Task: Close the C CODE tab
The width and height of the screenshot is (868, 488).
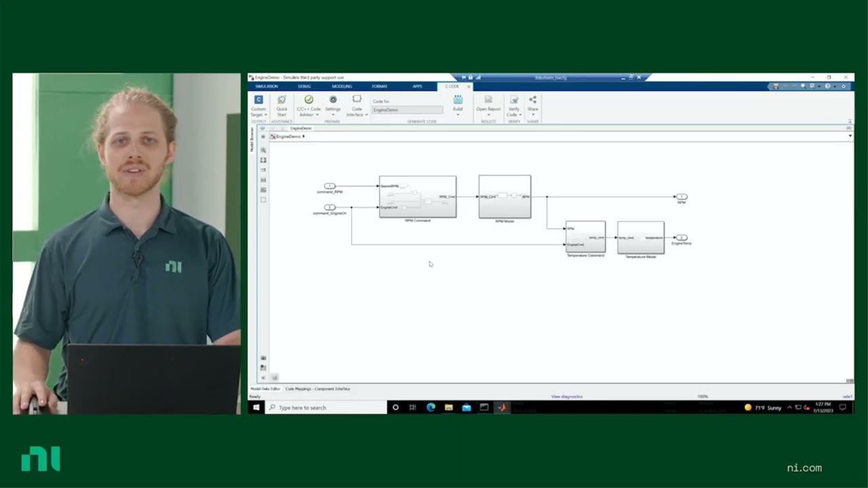Action: point(468,86)
